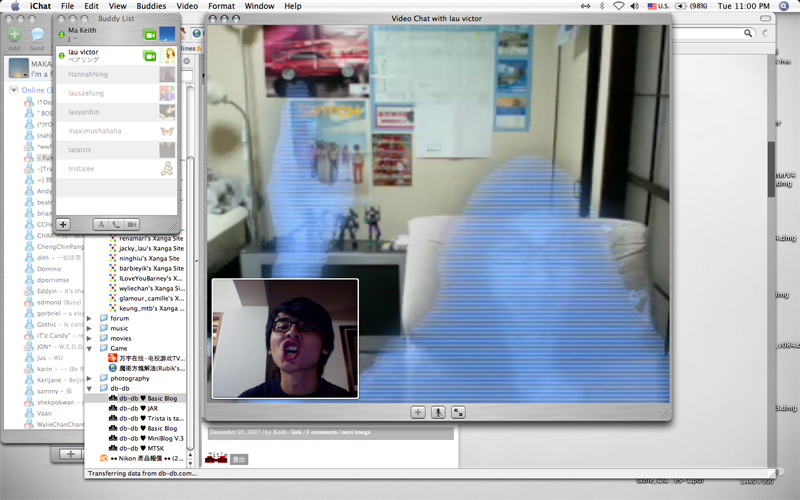The image size is (800, 500).
Task: Select lau victor in the Buddy List
Action: (x=116, y=56)
